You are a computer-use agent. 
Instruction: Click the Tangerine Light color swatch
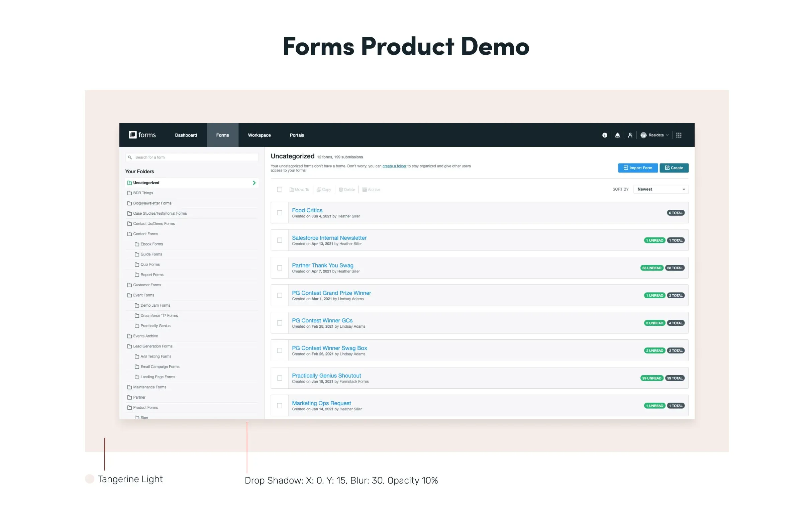[x=90, y=479]
